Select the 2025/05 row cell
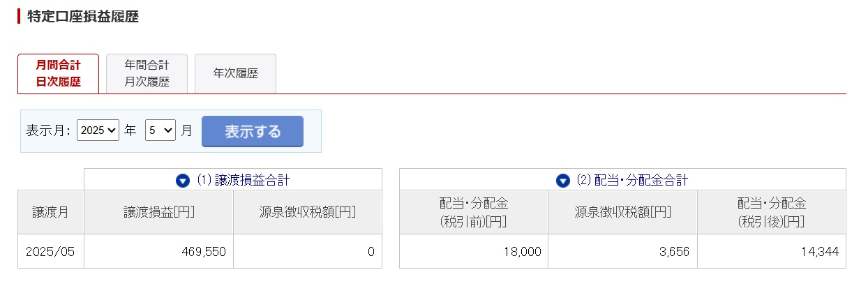Screen dimensions: 868x286 tap(51, 251)
